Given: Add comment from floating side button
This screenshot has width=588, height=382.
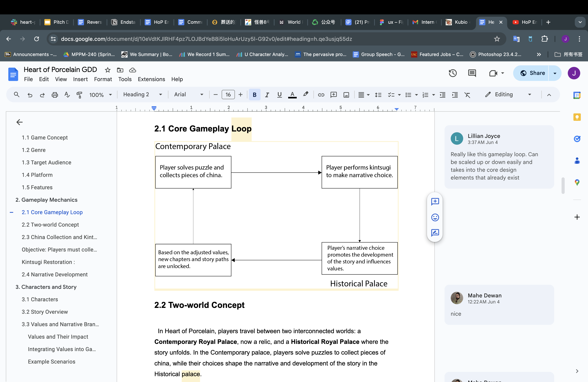Looking at the screenshot, I should click(x=435, y=202).
